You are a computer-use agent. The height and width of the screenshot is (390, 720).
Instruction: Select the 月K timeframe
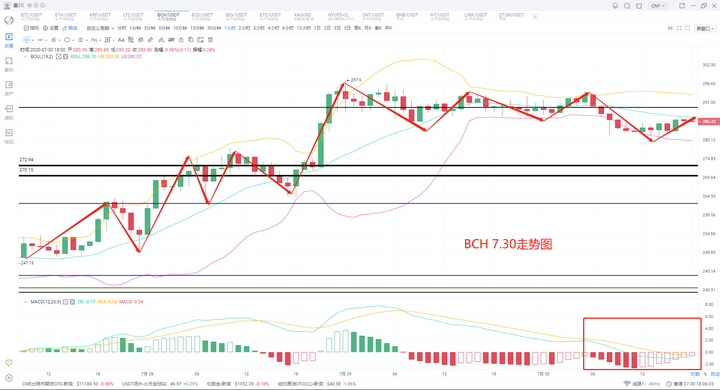(x=368, y=28)
